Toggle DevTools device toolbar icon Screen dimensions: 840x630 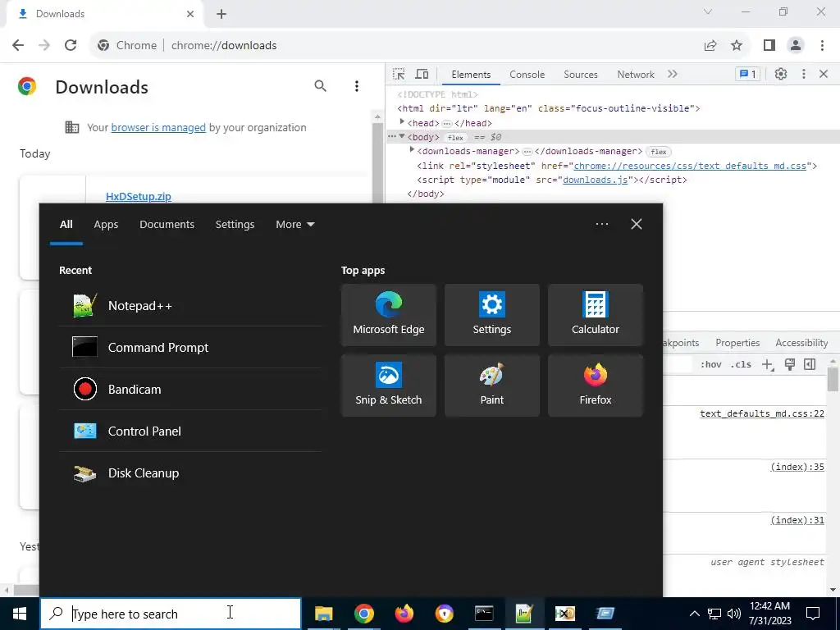coord(422,75)
